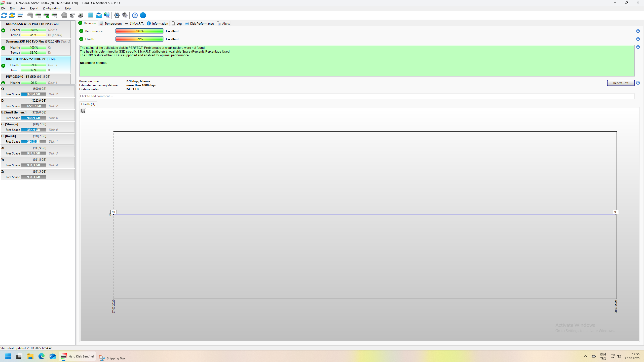This screenshot has height=362, width=644.
Task: Select the PNY CS3040 1TB SSD disk
Action: pos(35,79)
